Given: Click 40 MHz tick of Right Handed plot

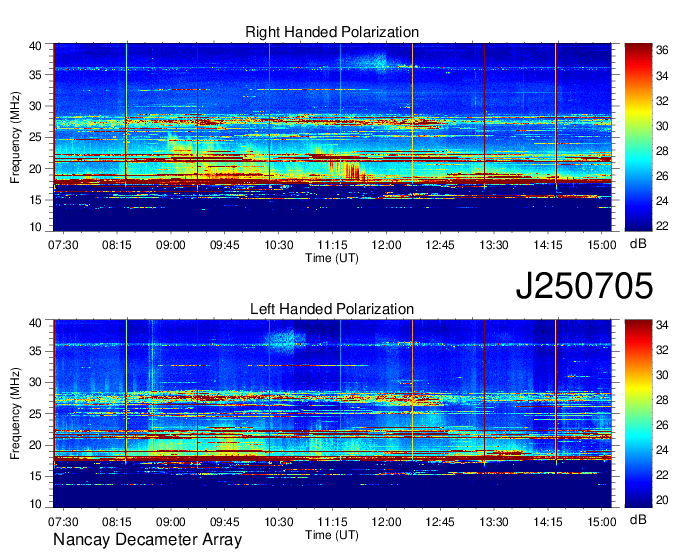Looking at the screenshot, I should click(x=36, y=46).
